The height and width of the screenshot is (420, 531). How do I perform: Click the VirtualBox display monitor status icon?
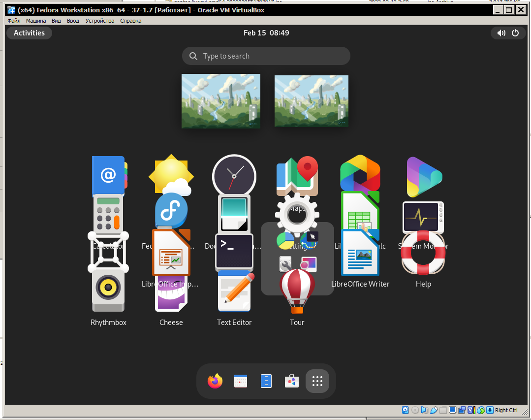coord(452,410)
